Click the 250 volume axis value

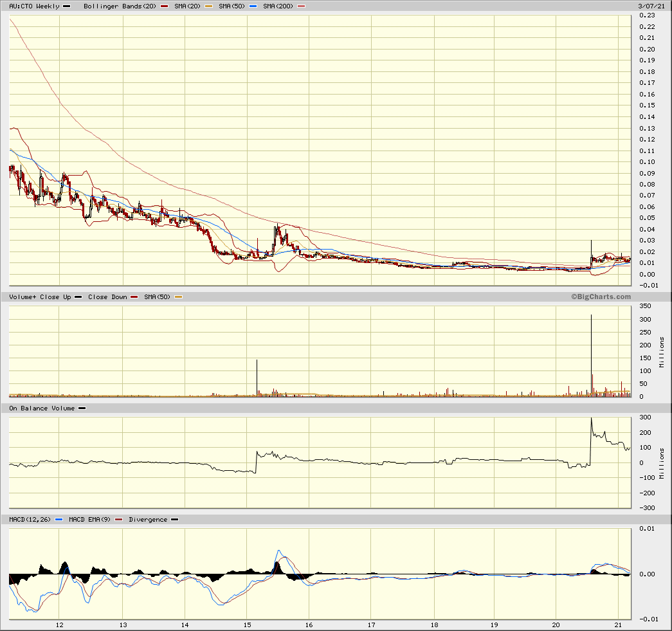click(x=646, y=332)
